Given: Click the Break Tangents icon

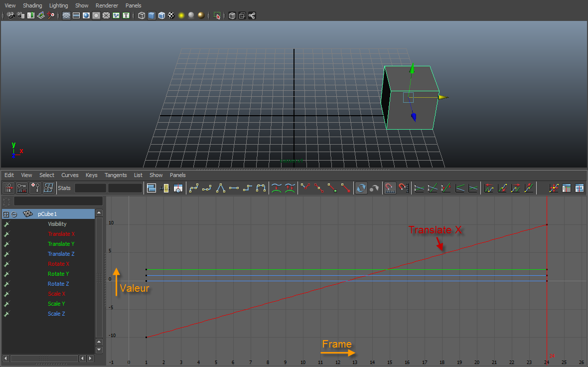Looking at the screenshot, I should 305,188.
